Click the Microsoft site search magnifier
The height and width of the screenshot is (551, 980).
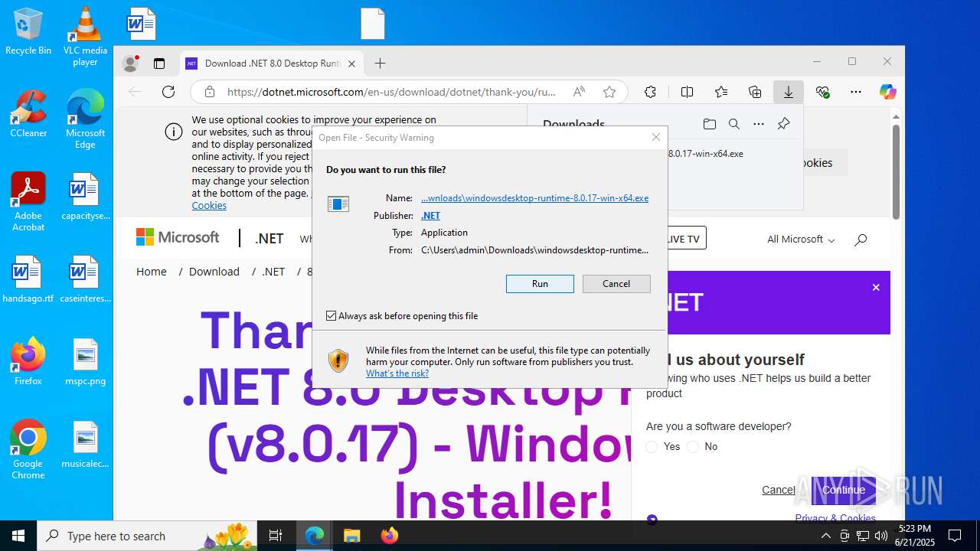861,240
